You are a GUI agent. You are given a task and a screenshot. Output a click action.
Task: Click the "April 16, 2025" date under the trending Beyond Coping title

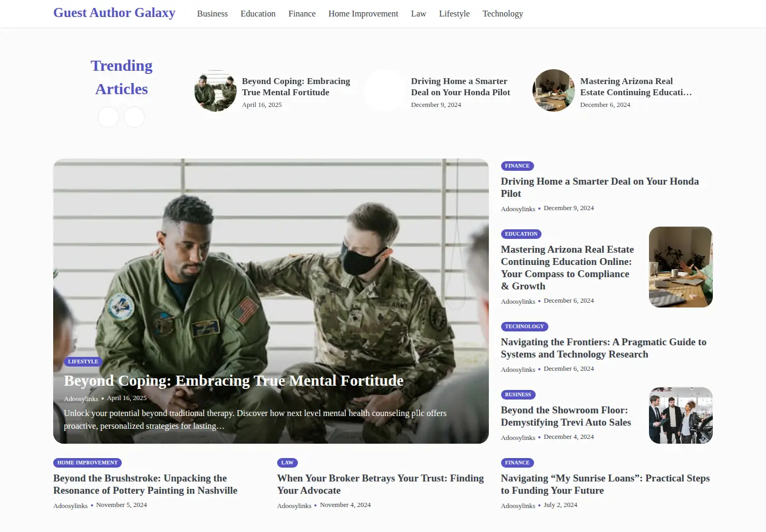tap(262, 105)
